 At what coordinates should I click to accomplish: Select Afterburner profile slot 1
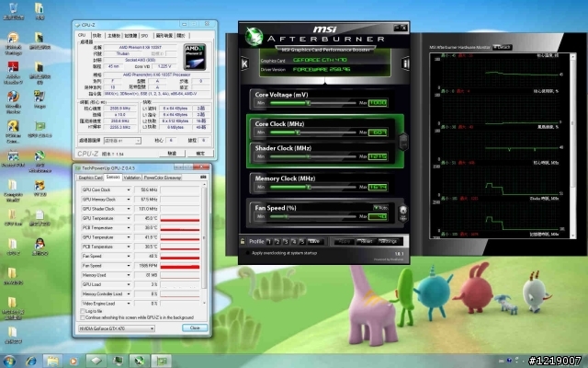coord(269,241)
